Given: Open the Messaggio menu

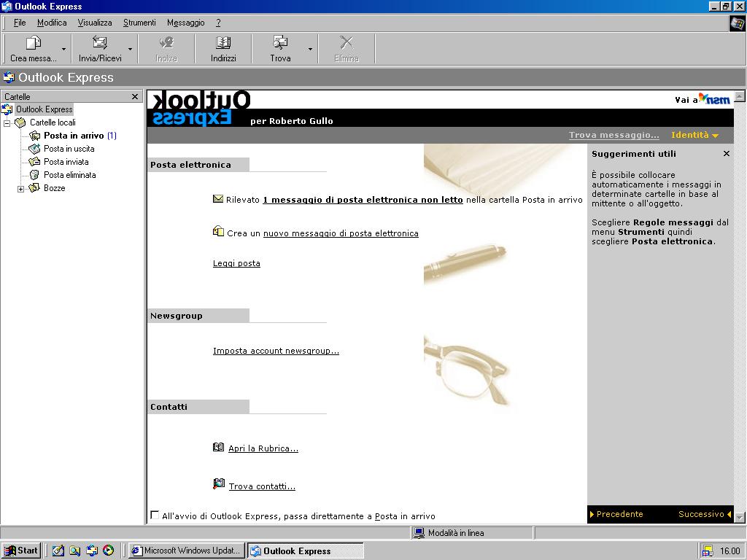Looking at the screenshot, I should (186, 23).
